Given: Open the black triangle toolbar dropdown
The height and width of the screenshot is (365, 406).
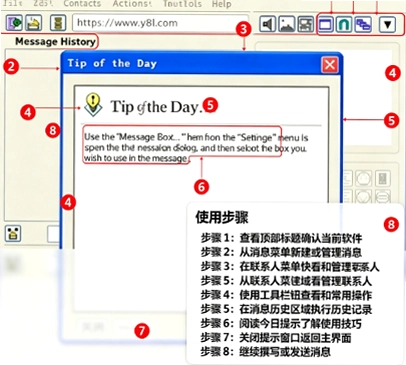Looking at the screenshot, I should point(387,24).
